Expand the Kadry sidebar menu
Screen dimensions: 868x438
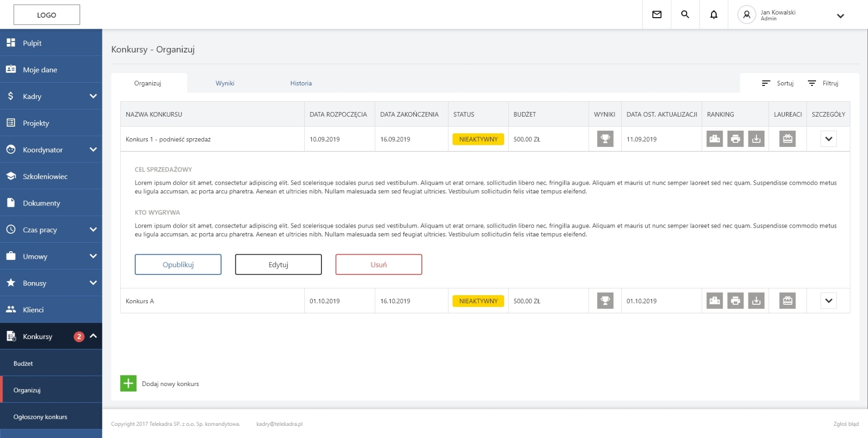pos(93,96)
